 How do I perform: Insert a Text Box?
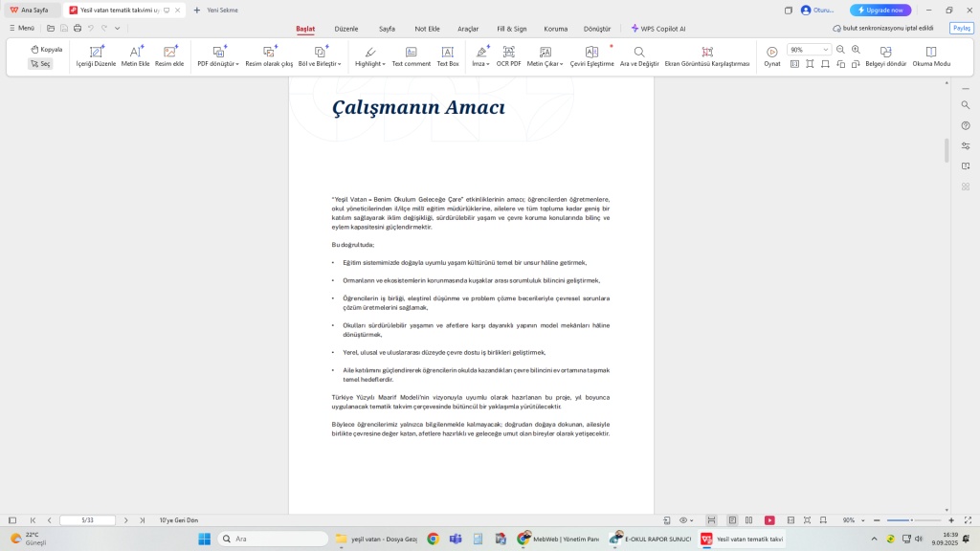[x=448, y=56]
